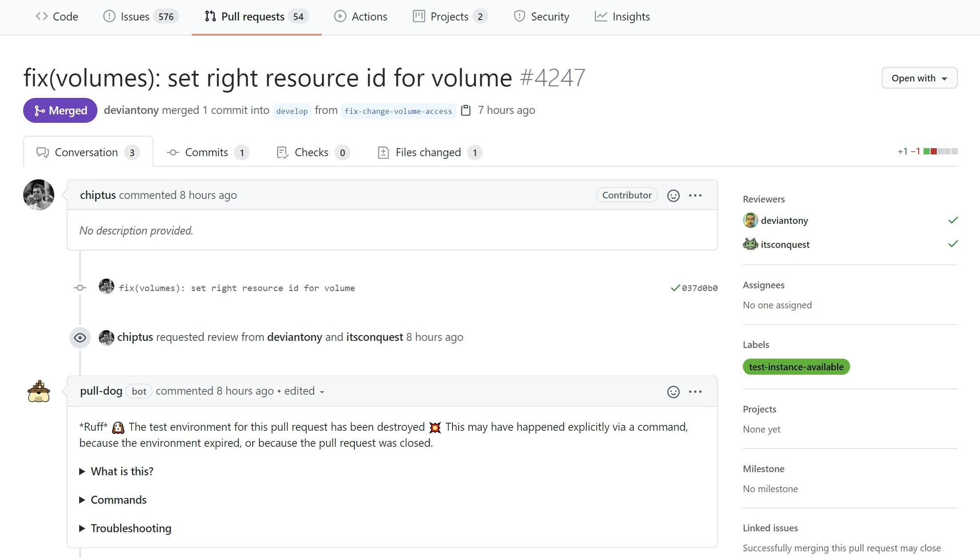The width and height of the screenshot is (980, 558).
Task: View itsconquest's approved review check mark
Action: click(x=952, y=244)
